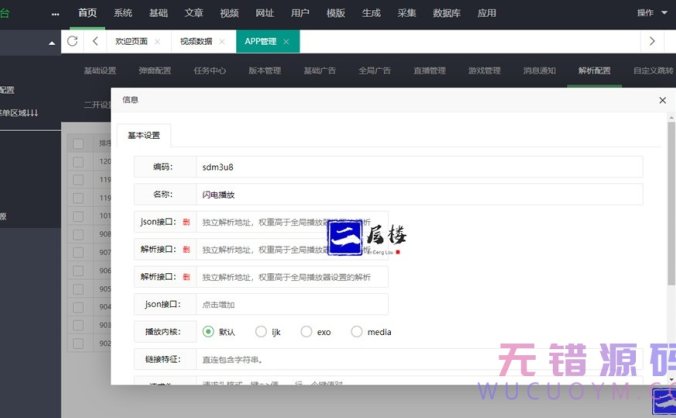
Task: Open the 弹窗配置 sub-navigation item
Action: [x=155, y=71]
